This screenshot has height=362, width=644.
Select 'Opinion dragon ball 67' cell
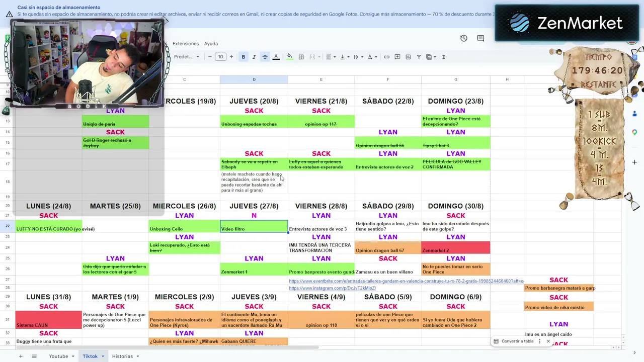pos(388,247)
